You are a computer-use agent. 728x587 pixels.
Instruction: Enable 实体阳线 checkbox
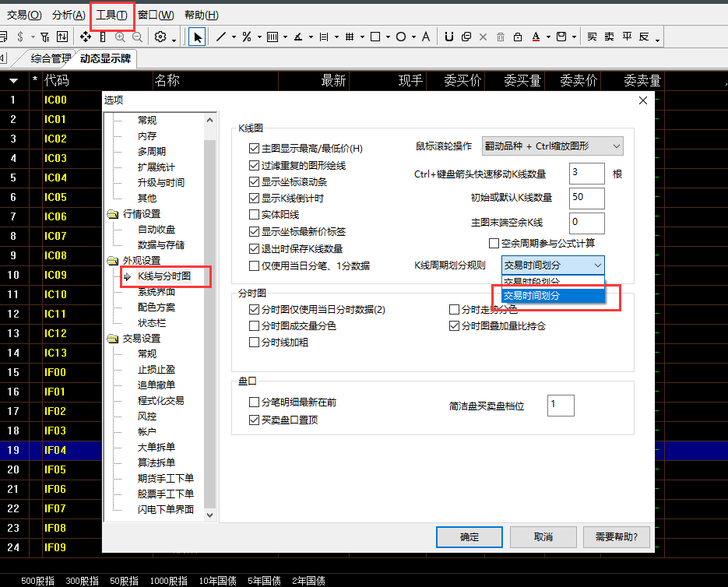click(x=254, y=215)
